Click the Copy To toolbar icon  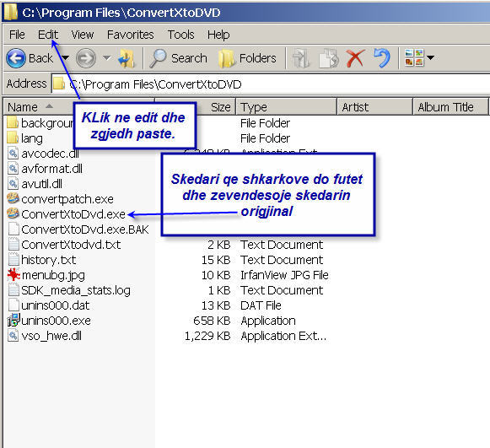pyautogui.click(x=329, y=58)
